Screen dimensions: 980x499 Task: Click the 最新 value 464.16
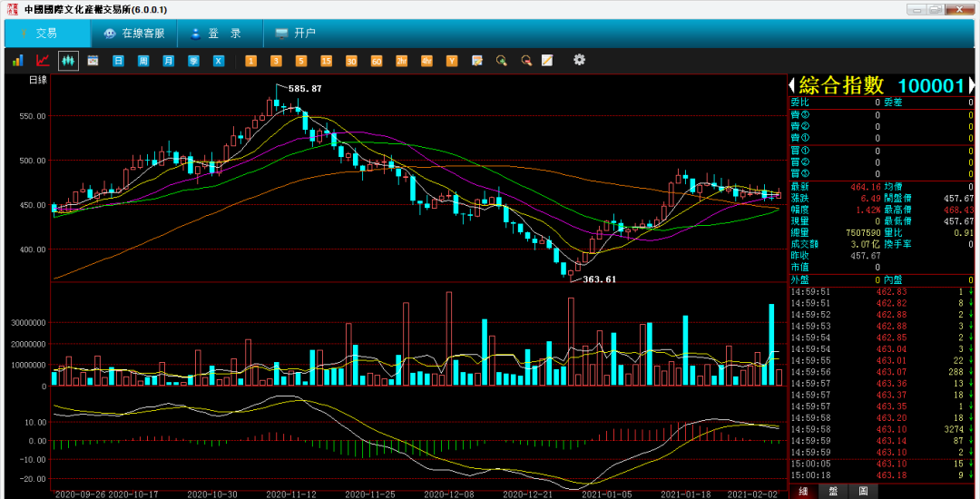866,187
